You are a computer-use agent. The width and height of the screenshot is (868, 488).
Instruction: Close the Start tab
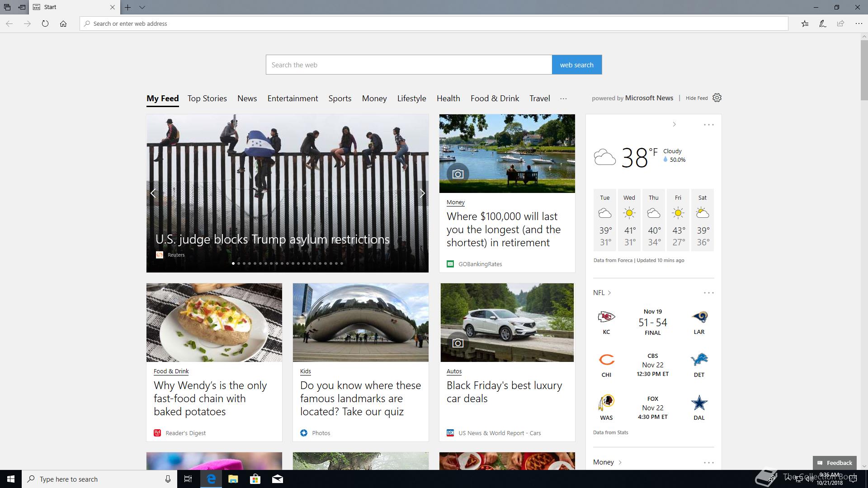coord(113,7)
